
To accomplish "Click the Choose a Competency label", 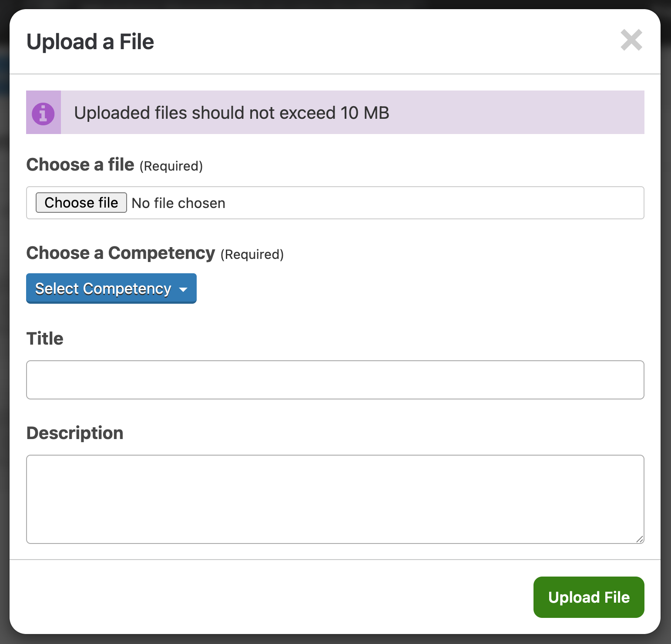I will click(121, 253).
